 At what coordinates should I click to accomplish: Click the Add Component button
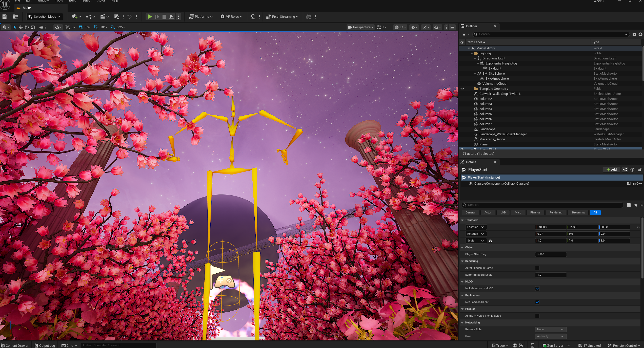(611, 170)
